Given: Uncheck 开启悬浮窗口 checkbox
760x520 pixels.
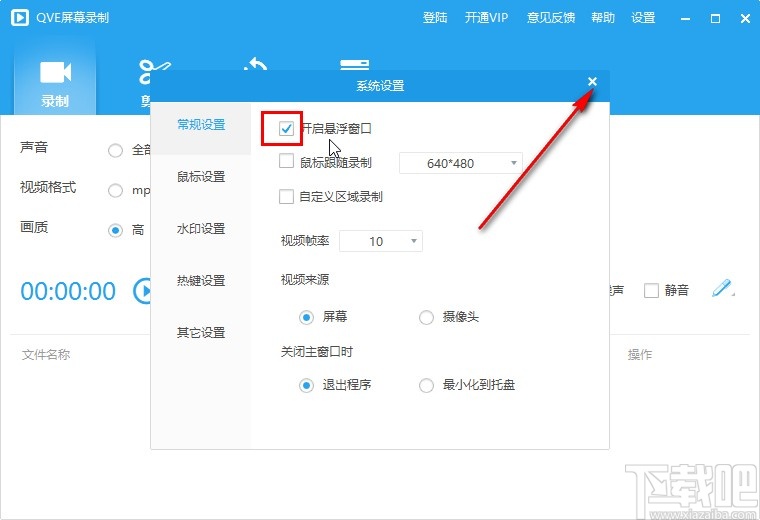Looking at the screenshot, I should [286, 128].
